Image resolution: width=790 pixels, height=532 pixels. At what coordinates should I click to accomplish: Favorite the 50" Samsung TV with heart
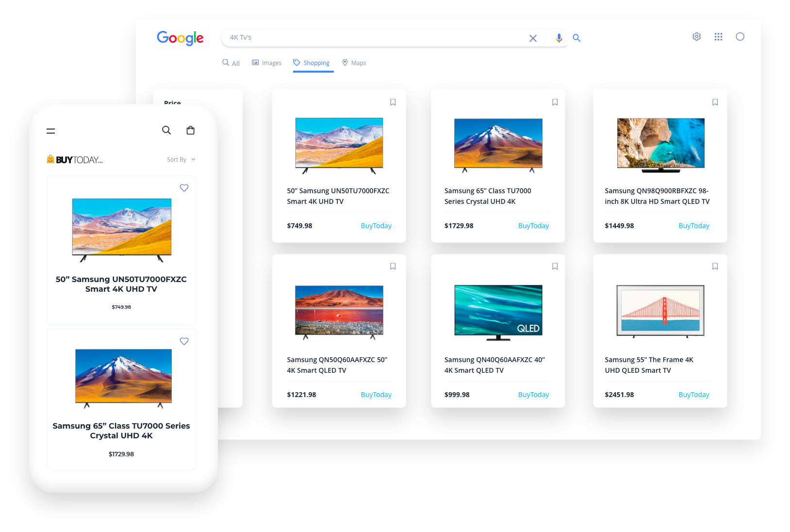click(x=184, y=188)
